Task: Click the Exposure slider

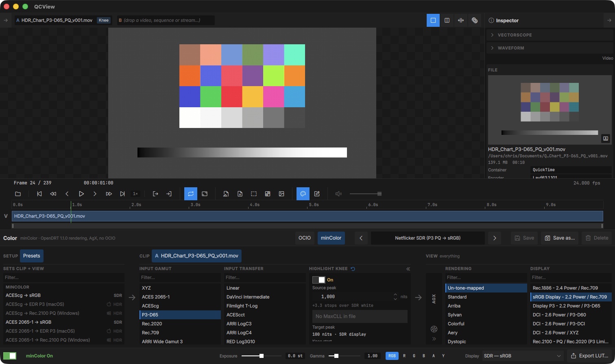Action: [x=261, y=356]
